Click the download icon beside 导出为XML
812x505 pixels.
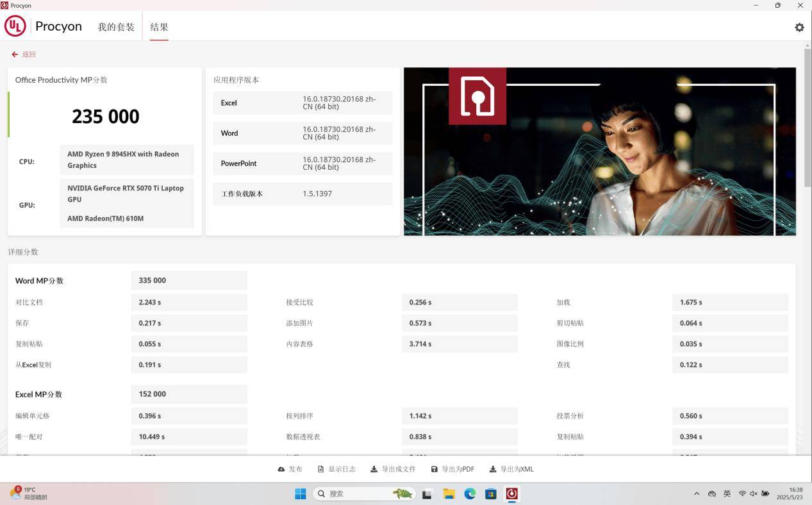click(492, 468)
